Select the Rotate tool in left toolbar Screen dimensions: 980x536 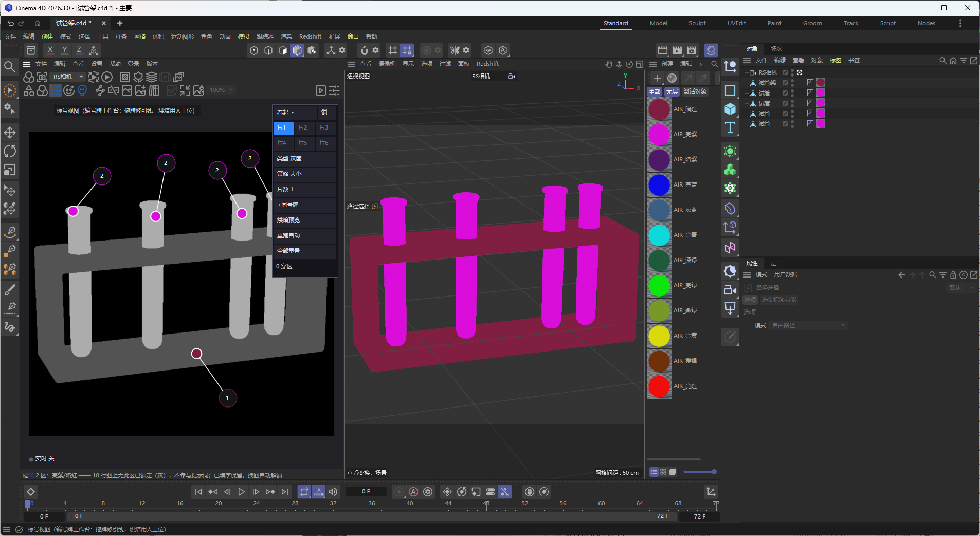(10, 151)
